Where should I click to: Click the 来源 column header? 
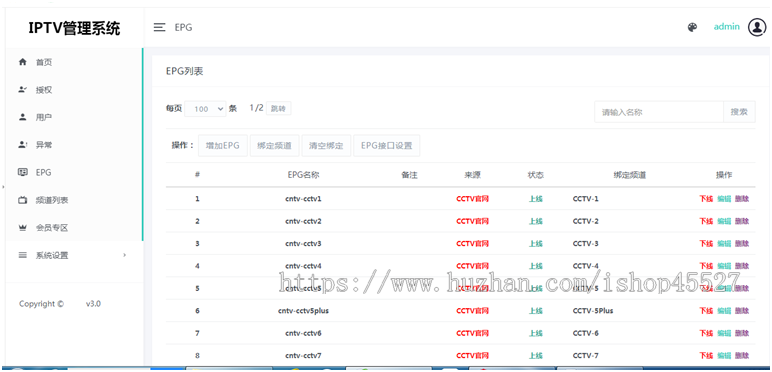point(473,175)
